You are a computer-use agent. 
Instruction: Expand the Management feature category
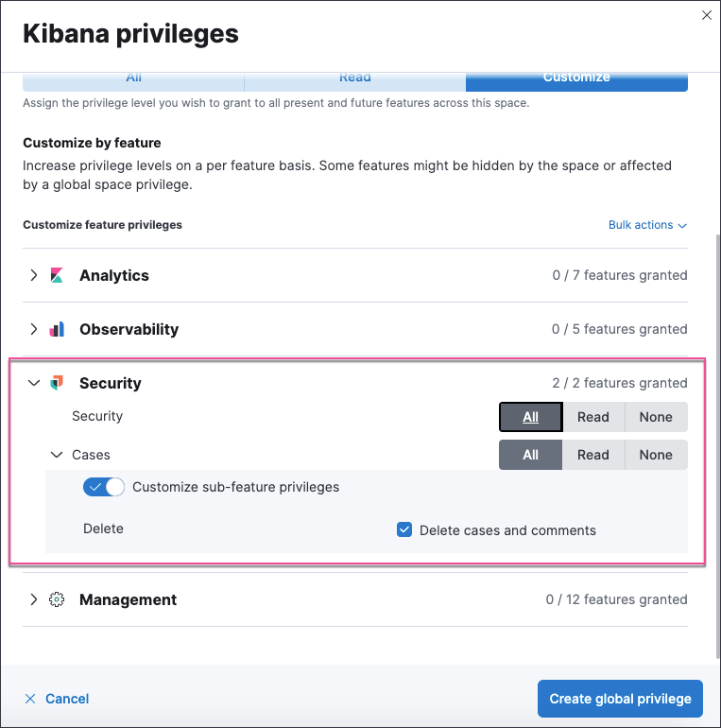[34, 599]
